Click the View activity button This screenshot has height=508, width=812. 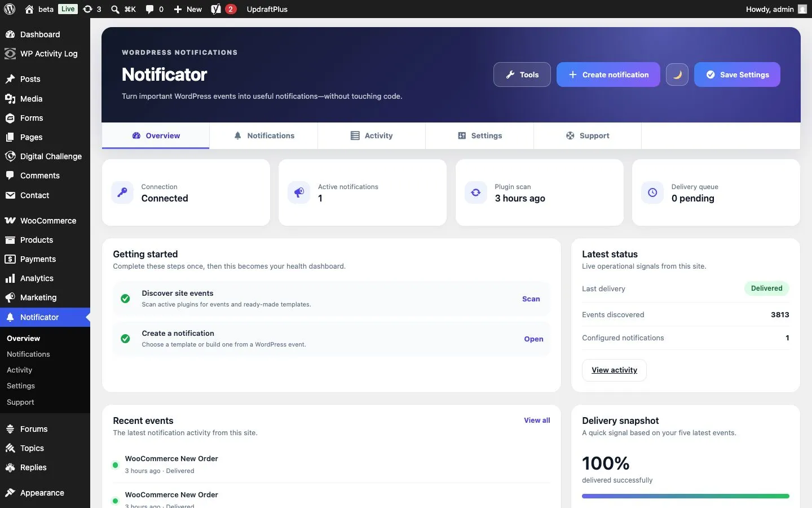click(x=614, y=370)
